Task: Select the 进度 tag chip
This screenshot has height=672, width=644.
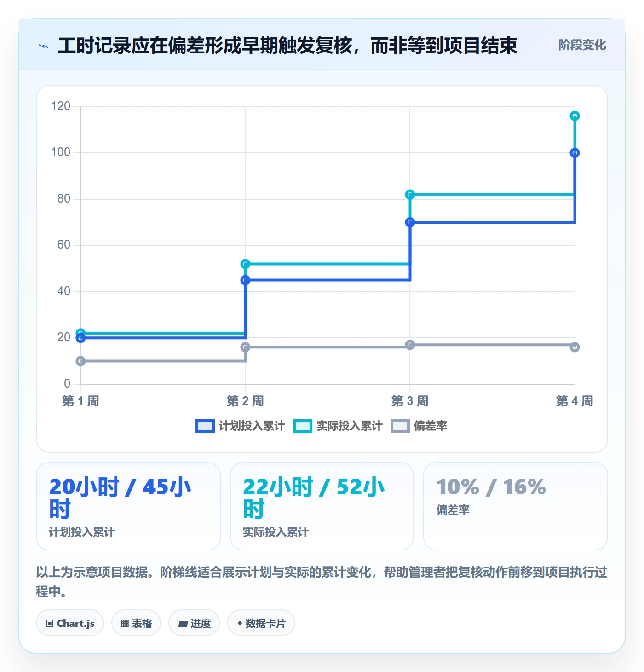Action: click(194, 623)
